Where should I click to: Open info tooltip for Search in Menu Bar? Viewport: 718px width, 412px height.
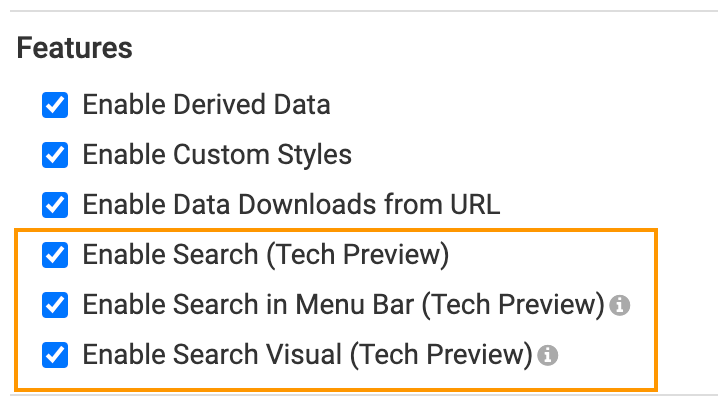(x=620, y=305)
